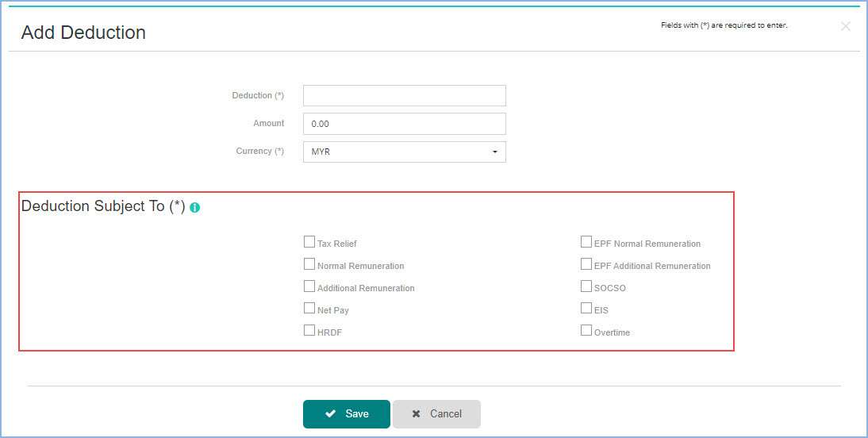Enable the EIS checkbox
The width and height of the screenshot is (868, 438).
(x=586, y=309)
